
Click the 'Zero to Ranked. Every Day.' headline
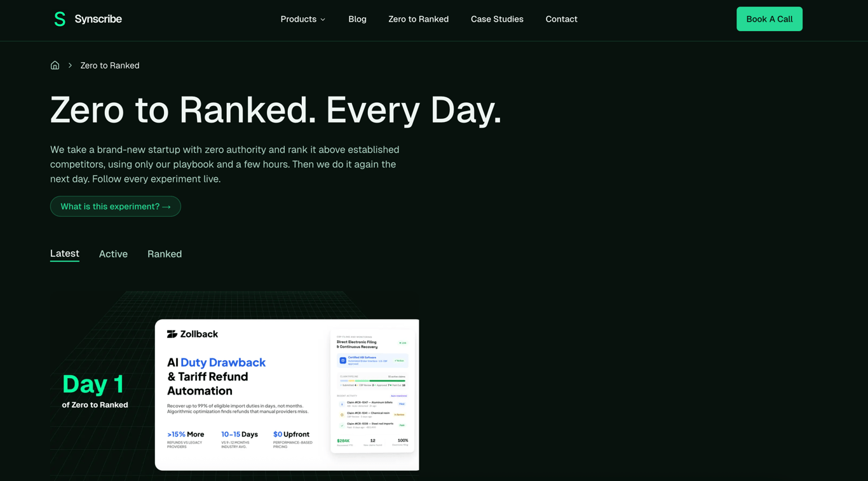276,110
